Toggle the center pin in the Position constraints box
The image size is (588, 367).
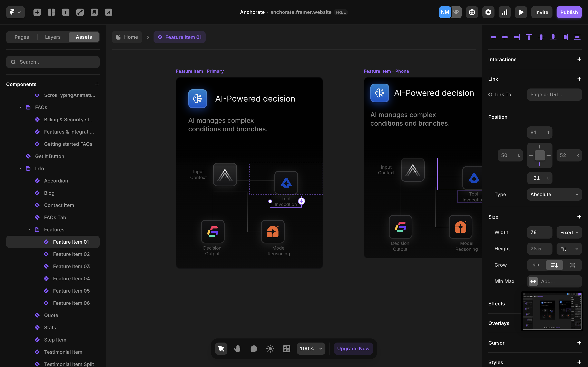coord(540,155)
